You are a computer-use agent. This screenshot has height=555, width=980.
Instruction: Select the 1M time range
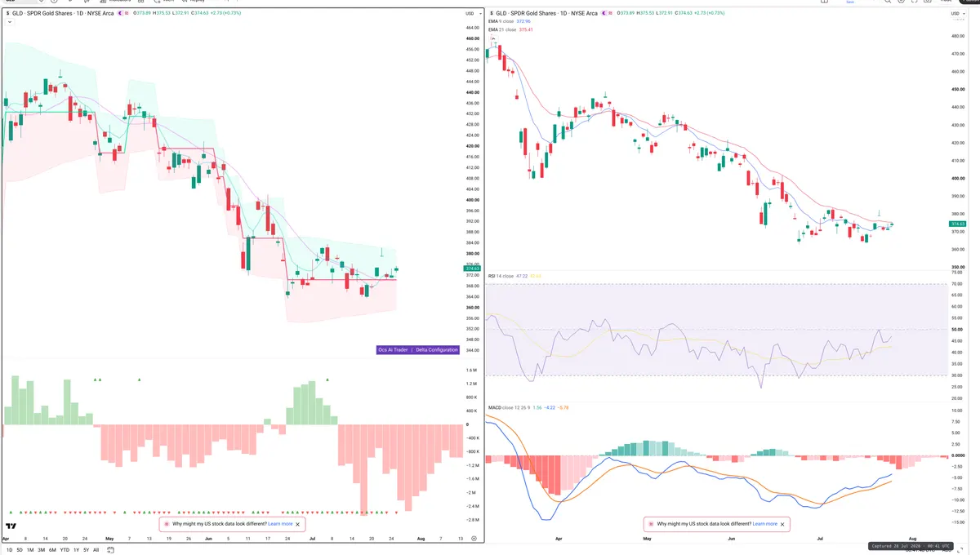click(x=30, y=550)
